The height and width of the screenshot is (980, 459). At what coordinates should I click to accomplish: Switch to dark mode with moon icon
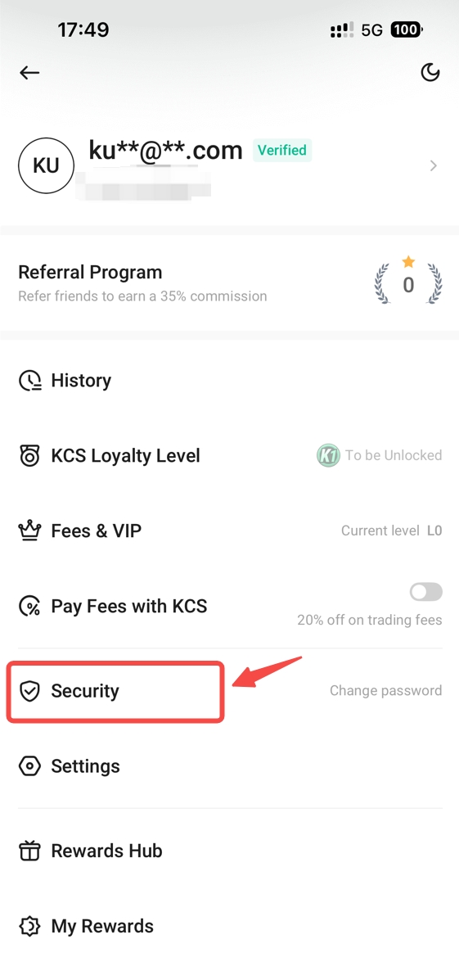coord(430,73)
